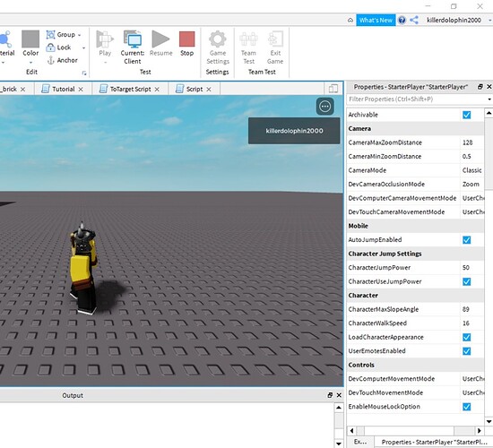The height and width of the screenshot is (448, 493).
Task: Click the home icon beside What's New
Action: pyautogui.click(x=350, y=21)
